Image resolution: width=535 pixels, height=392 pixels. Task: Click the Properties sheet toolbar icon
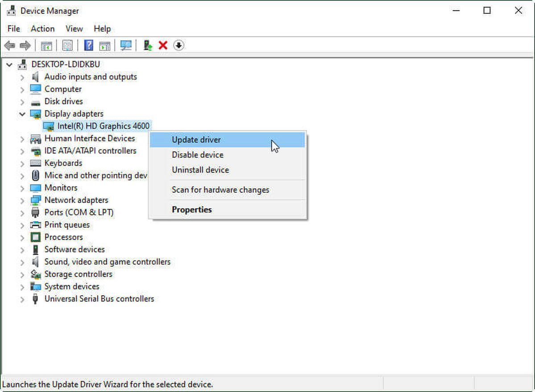tap(67, 45)
